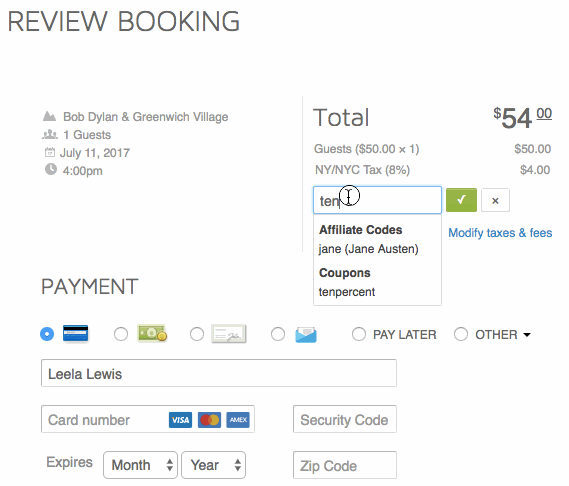Apply coupon with green checkmark button
The image size is (569, 486).
pos(461,200)
